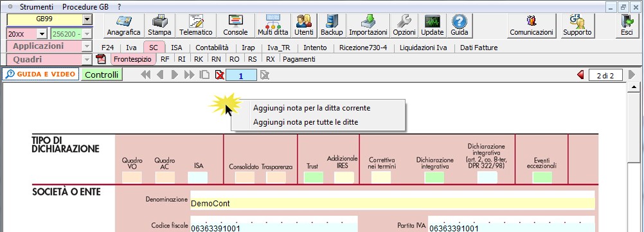Open the Anagrafica toolbar icon
This screenshot has width=644, height=232.
123,25
